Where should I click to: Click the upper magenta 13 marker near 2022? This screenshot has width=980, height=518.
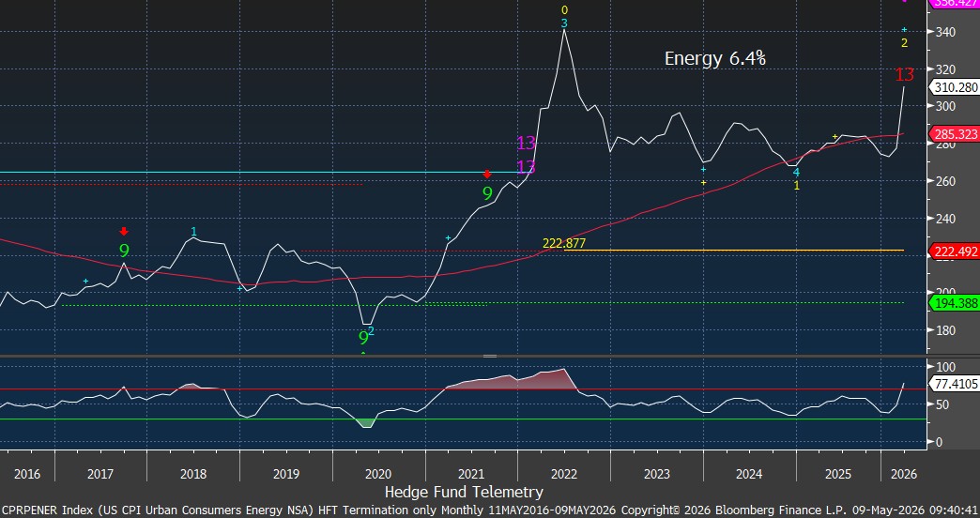click(527, 143)
